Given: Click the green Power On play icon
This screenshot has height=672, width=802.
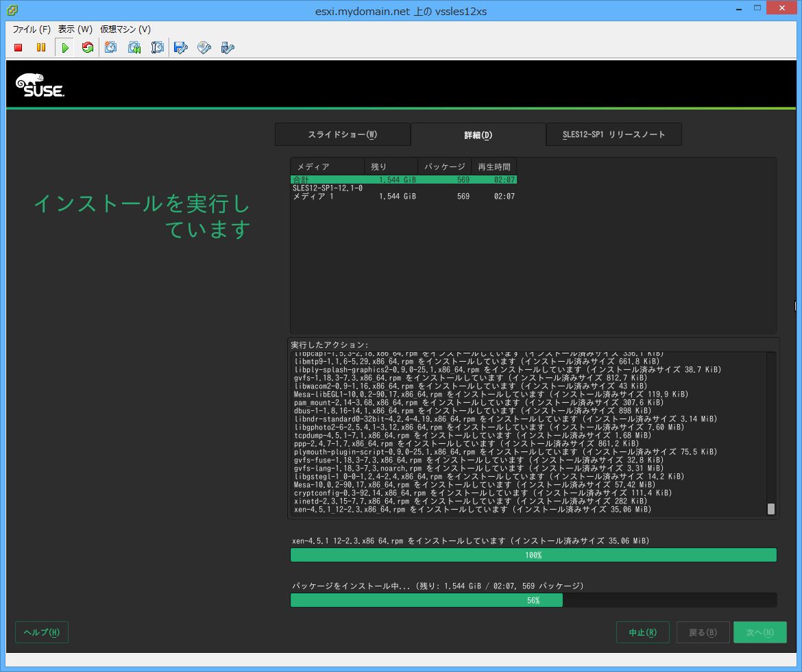Looking at the screenshot, I should click(65, 47).
